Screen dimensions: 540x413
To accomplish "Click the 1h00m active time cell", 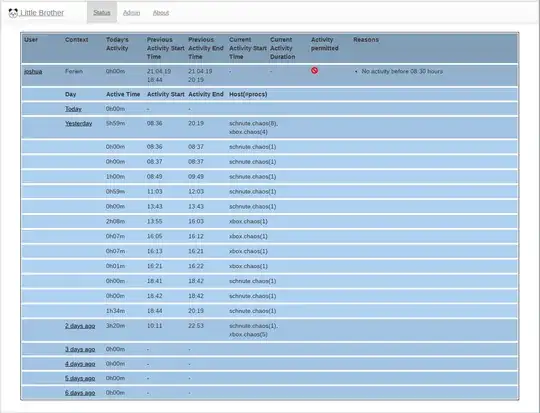I will point(115,177).
